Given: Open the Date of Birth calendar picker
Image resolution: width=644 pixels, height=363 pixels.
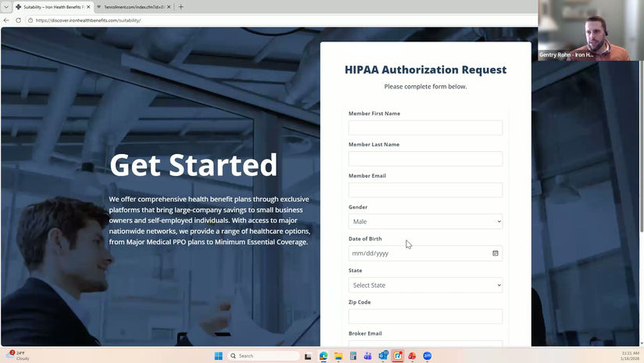Looking at the screenshot, I should pyautogui.click(x=496, y=253).
